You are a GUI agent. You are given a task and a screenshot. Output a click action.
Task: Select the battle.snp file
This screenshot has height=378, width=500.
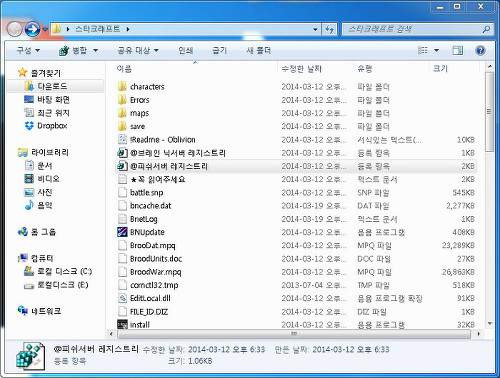click(146, 192)
